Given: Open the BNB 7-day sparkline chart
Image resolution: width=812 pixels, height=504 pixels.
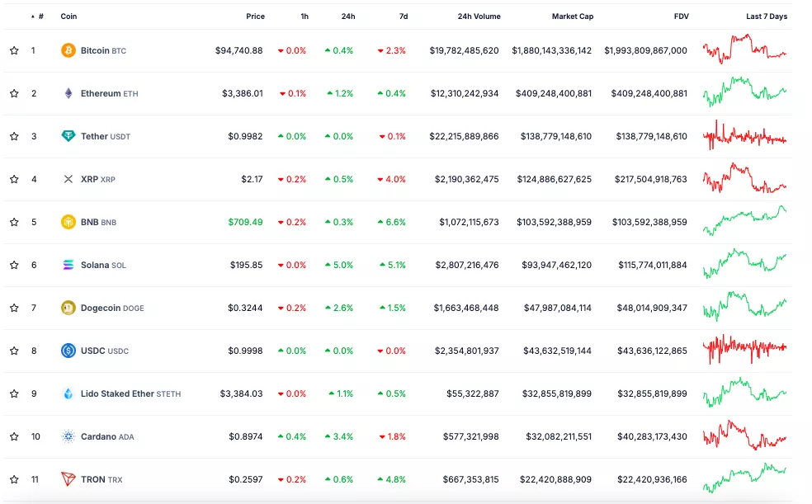Looking at the screenshot, I should coord(744,221).
